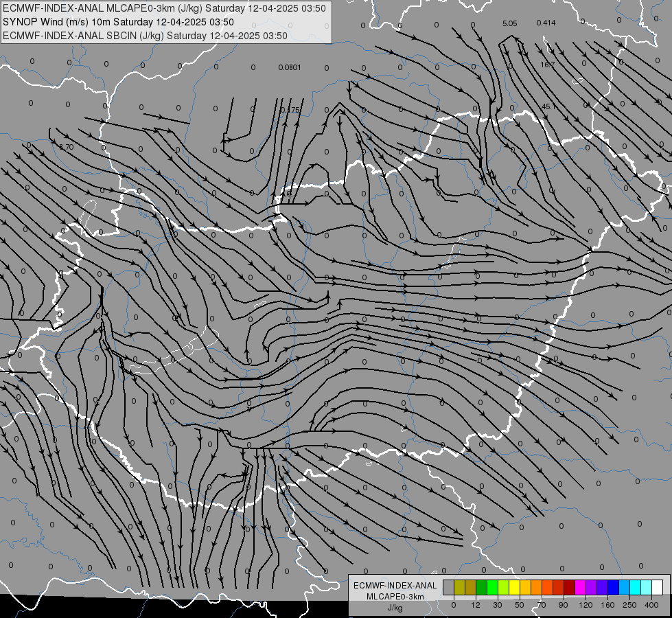Click the dark green legend swatch
The height and width of the screenshot is (618, 672).
[x=482, y=588]
